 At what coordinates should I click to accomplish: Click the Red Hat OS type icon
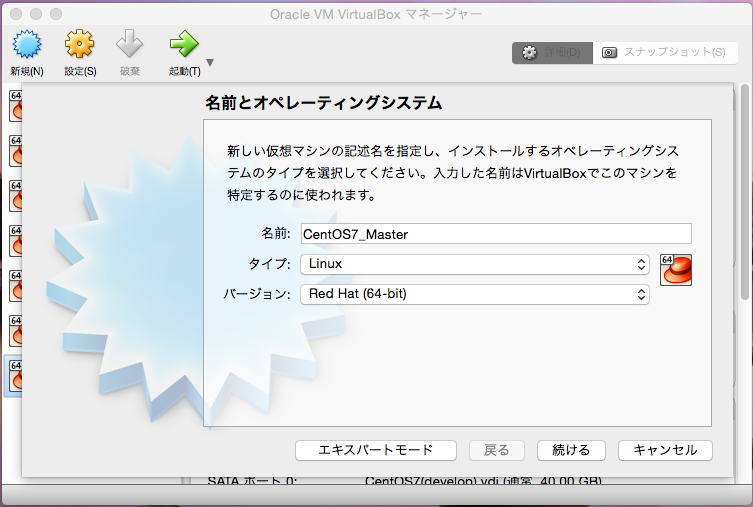tap(676, 270)
